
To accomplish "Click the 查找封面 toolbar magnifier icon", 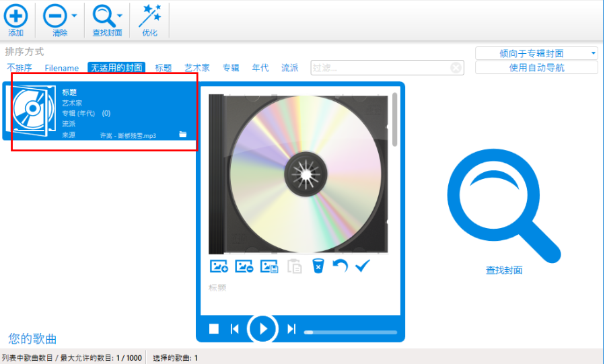I will (103, 15).
